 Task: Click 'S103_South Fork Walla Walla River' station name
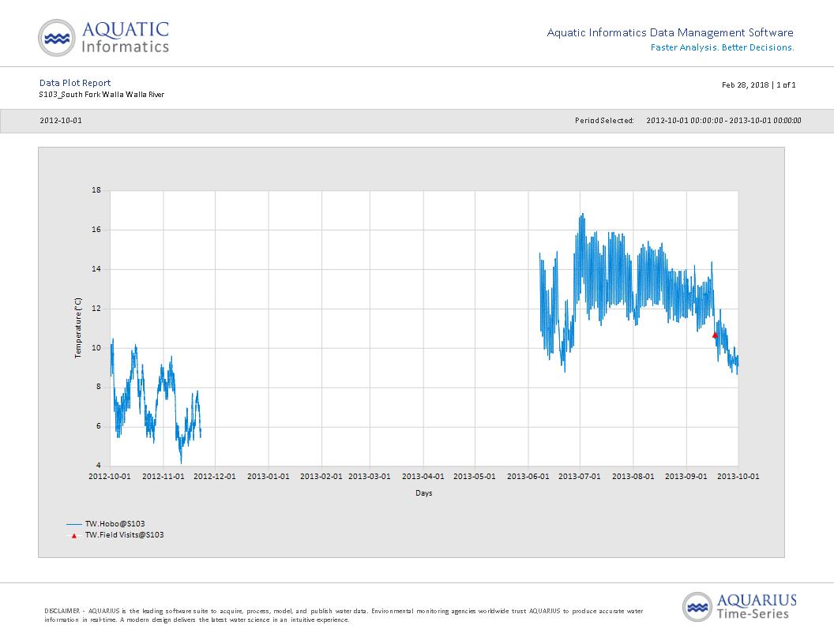tap(102, 95)
